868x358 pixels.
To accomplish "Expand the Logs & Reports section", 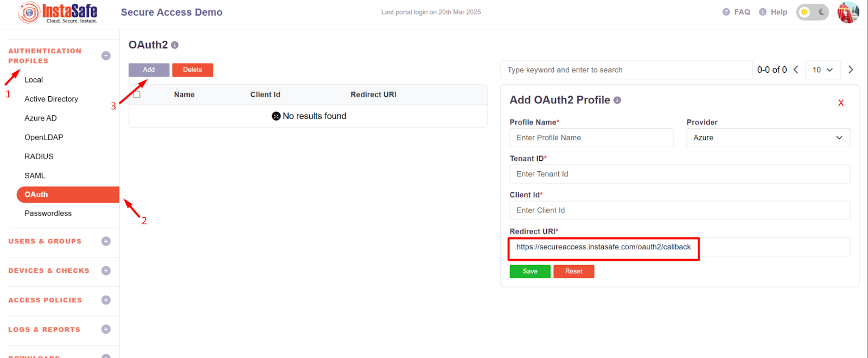I will [106, 329].
